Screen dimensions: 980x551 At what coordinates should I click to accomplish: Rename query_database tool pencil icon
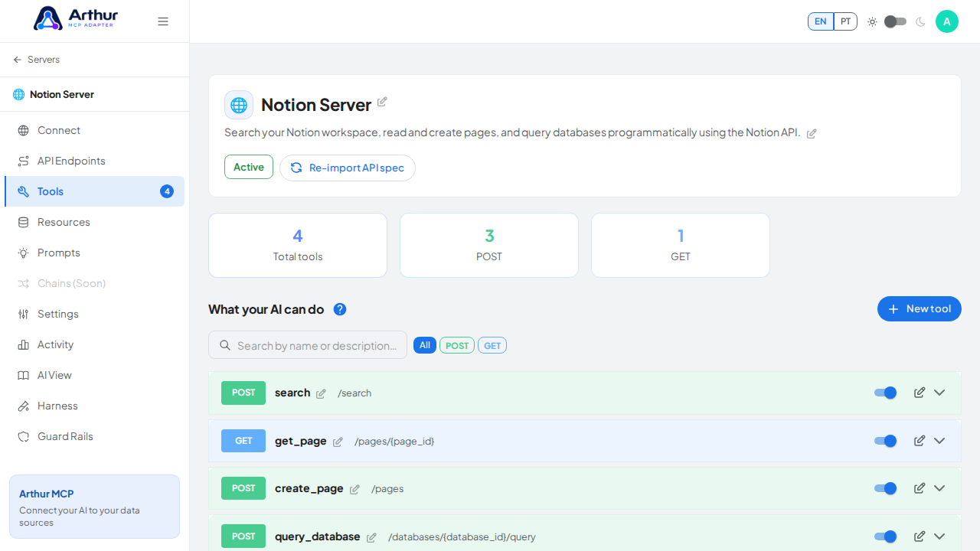(x=371, y=537)
